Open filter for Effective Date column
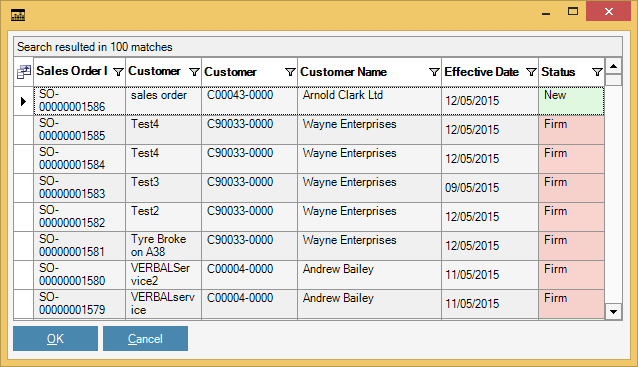The width and height of the screenshot is (638, 367). (531, 72)
